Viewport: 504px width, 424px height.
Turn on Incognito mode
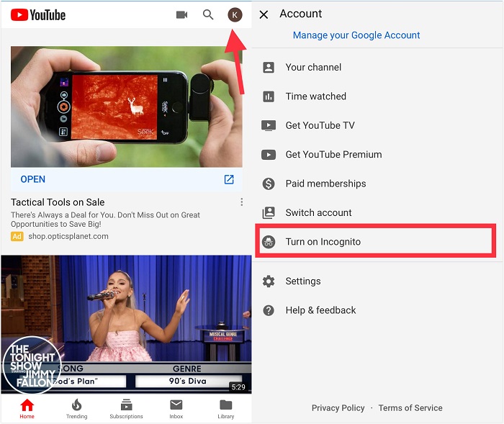point(375,241)
